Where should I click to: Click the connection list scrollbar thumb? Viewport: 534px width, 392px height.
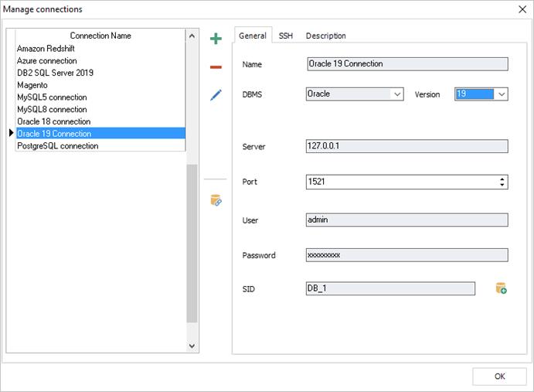[192, 244]
